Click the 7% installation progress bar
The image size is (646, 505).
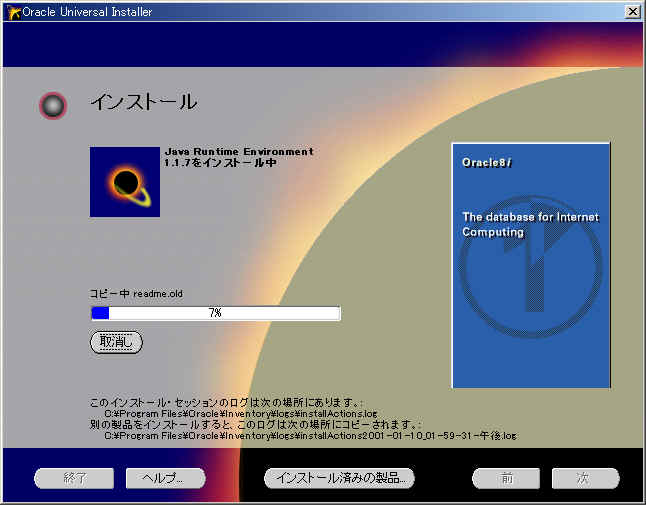(x=215, y=313)
